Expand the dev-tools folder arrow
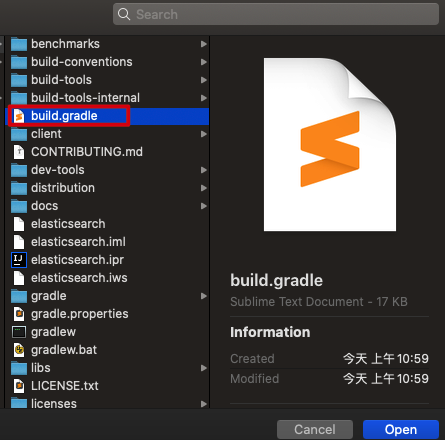Image resolution: width=445 pixels, height=440 pixels. pyautogui.click(x=204, y=170)
